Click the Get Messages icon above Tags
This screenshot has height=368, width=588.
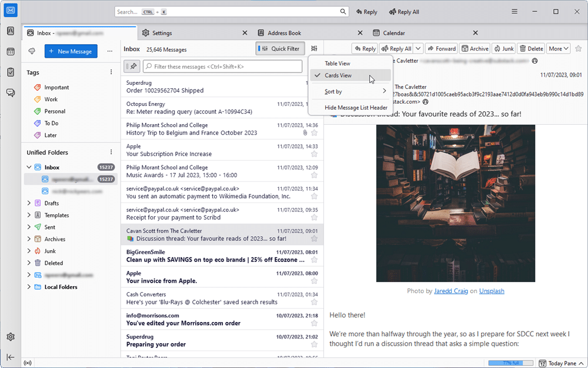point(32,51)
